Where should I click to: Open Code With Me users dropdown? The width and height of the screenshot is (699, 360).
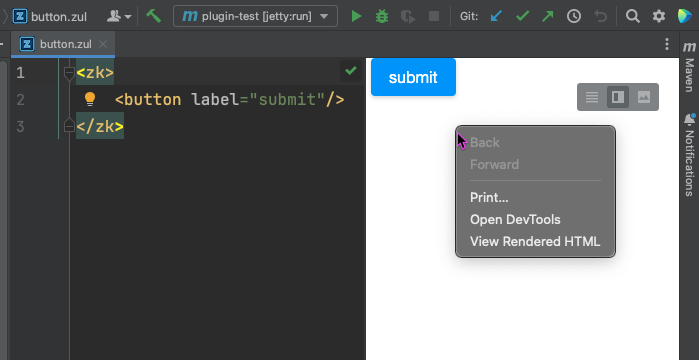click(119, 16)
